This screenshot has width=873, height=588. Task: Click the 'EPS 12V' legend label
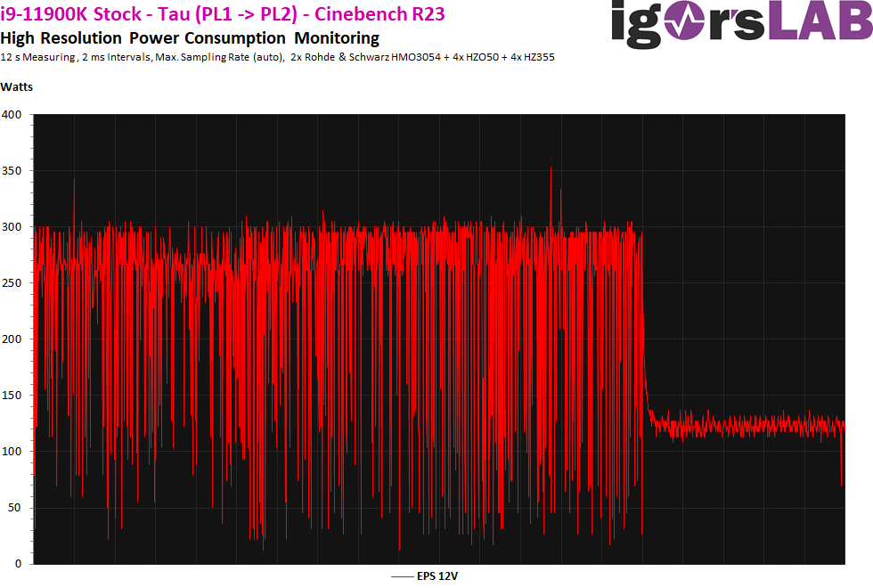pos(437,576)
